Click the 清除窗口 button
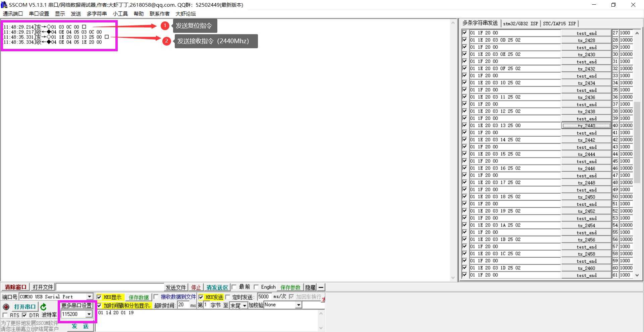Screen dimensions: 644x332 pyautogui.click(x=15, y=287)
